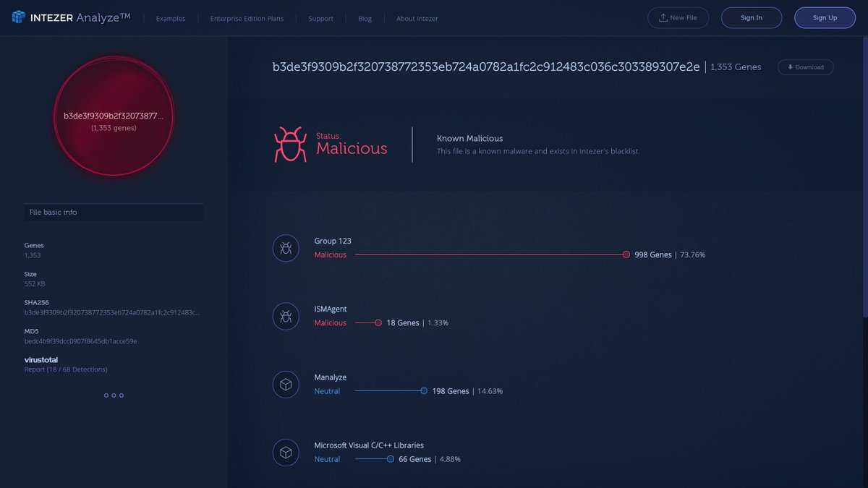The height and width of the screenshot is (488, 868).
Task: Click the Microsoft Visual C/C++ Libraries cube icon
Action: (x=286, y=453)
